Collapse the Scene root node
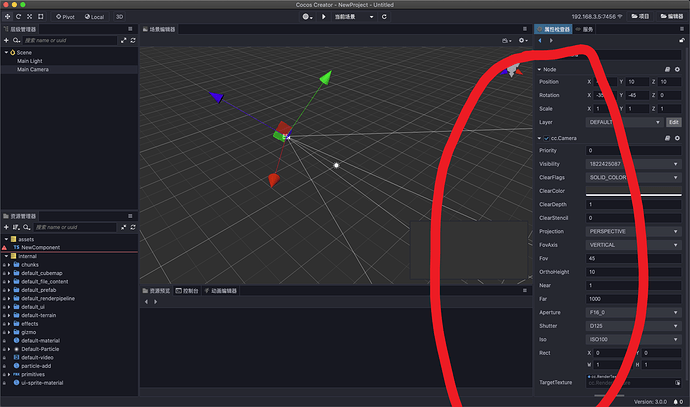Viewport: 690px width, 407px height. (x=6, y=52)
